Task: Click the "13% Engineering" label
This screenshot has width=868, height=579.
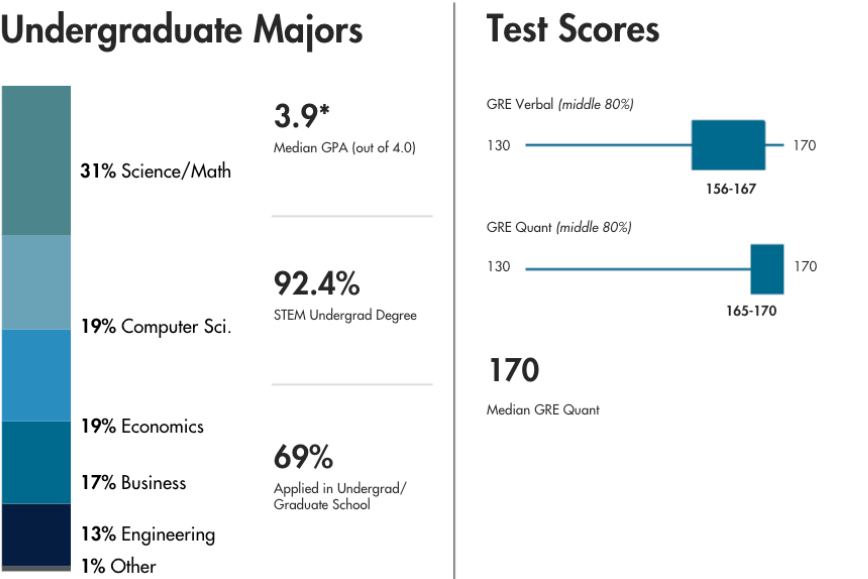Action: (148, 534)
